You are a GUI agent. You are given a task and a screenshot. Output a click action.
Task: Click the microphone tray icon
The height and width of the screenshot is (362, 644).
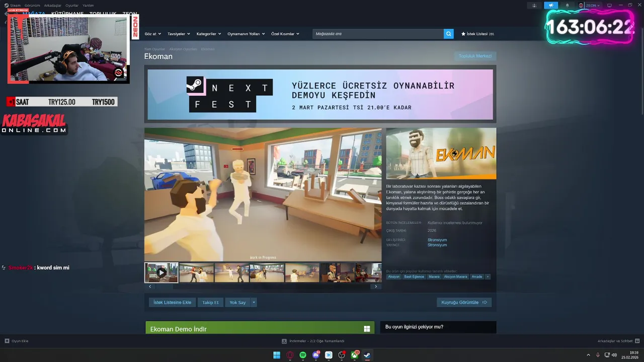click(x=598, y=355)
